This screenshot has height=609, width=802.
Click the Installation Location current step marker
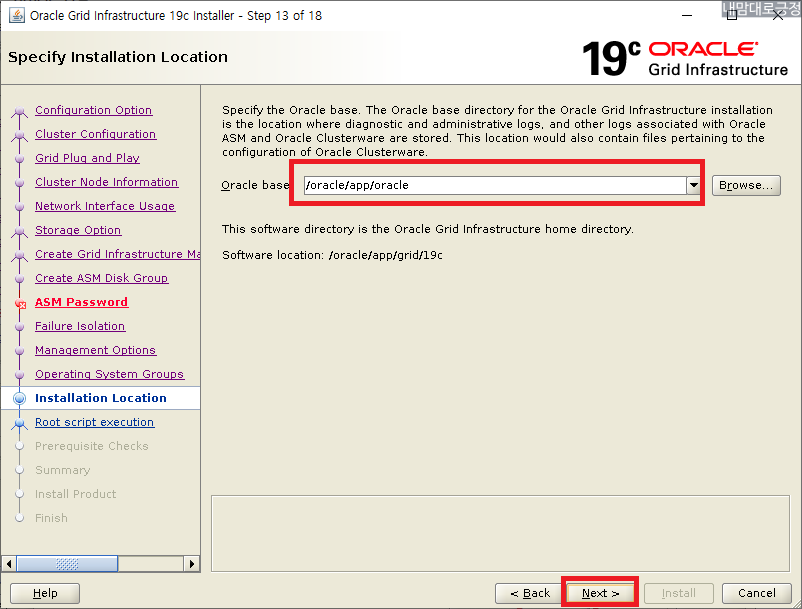[x=19, y=398]
